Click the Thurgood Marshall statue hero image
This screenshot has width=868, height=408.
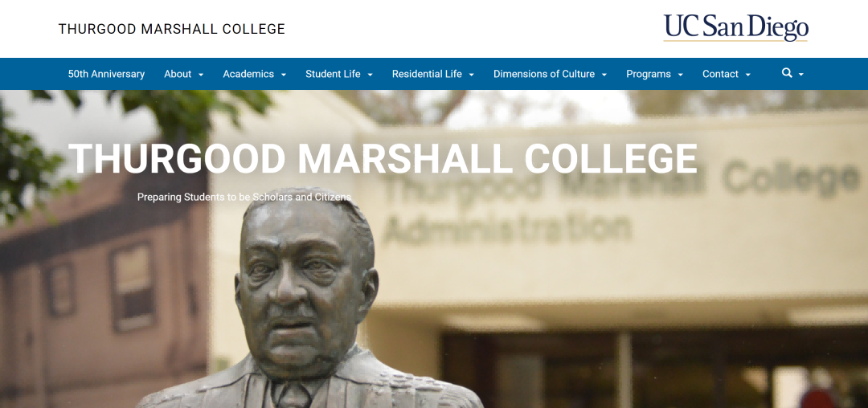pos(434,249)
